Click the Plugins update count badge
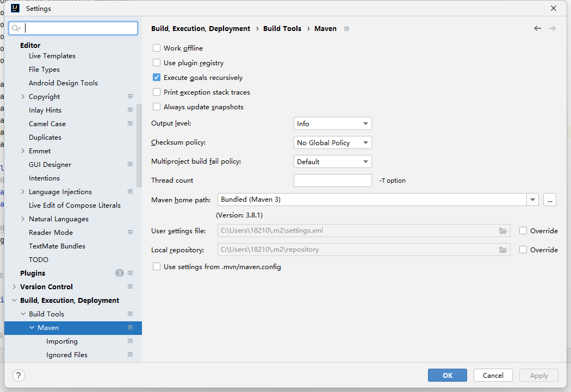Image resolution: width=571 pixels, height=392 pixels. point(120,273)
